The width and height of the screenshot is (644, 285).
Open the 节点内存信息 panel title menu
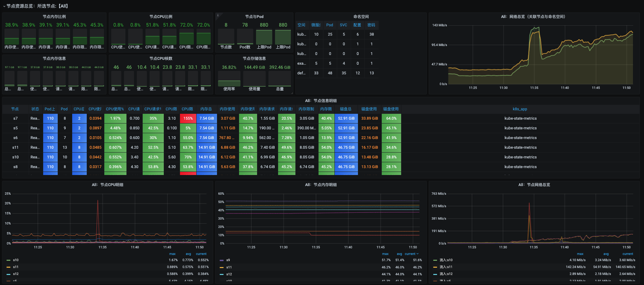[x=54, y=58]
